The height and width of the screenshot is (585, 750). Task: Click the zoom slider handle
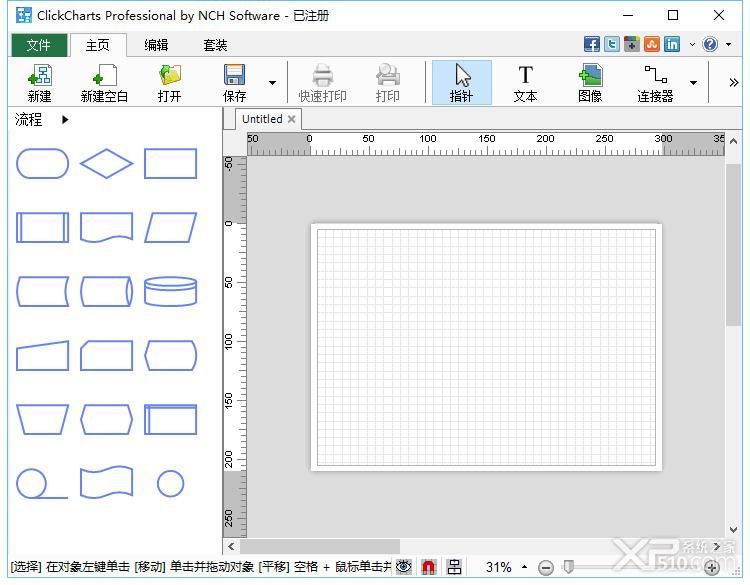click(x=568, y=567)
